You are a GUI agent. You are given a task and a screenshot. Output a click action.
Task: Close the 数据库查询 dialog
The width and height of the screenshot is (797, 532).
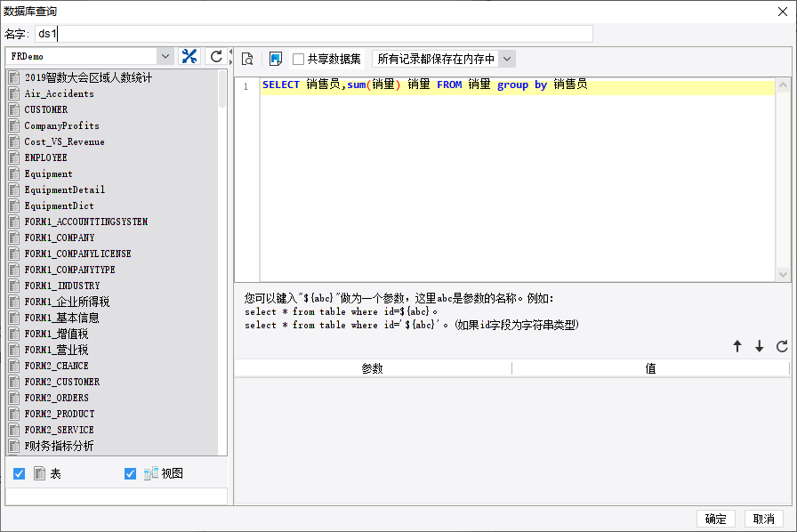pos(783,12)
